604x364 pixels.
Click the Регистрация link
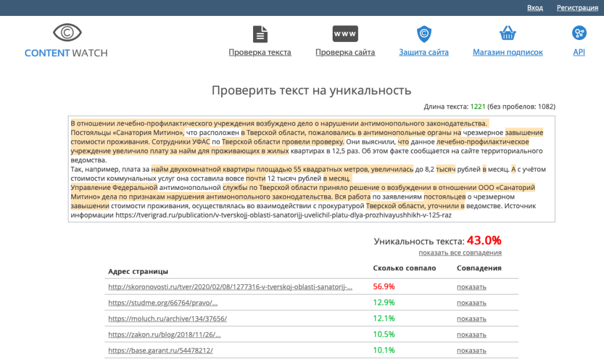click(x=577, y=8)
